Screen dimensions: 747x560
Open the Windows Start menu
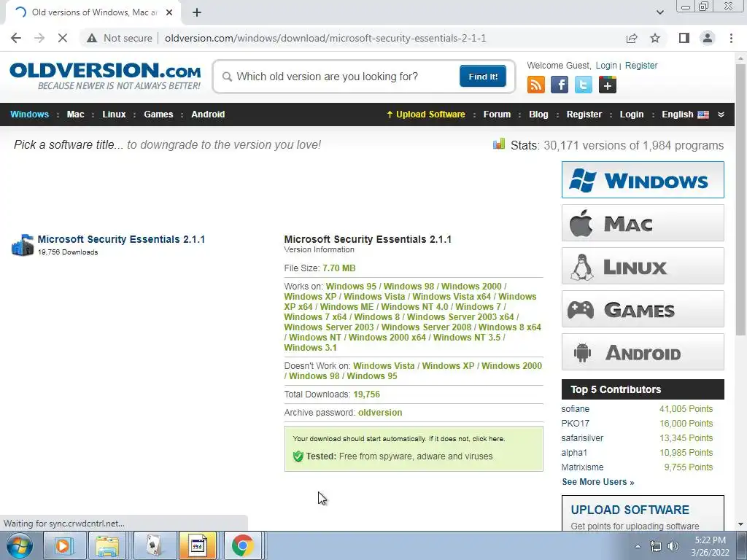tap(20, 545)
